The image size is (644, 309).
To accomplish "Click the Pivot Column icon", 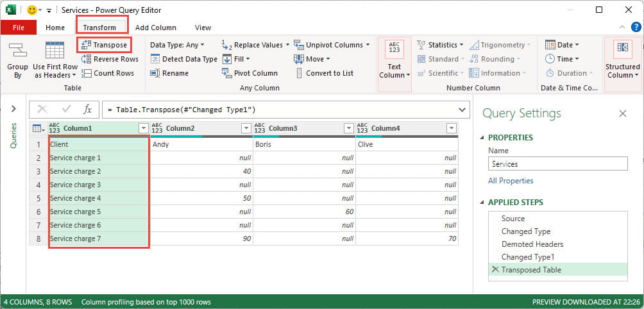I will pyautogui.click(x=226, y=73).
